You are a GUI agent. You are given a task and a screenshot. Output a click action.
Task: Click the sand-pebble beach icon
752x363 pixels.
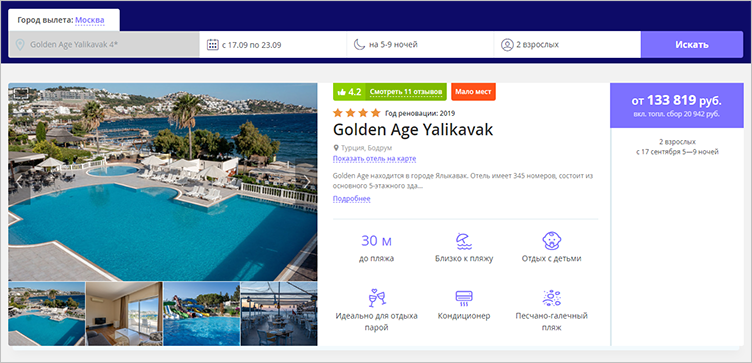[552, 298]
